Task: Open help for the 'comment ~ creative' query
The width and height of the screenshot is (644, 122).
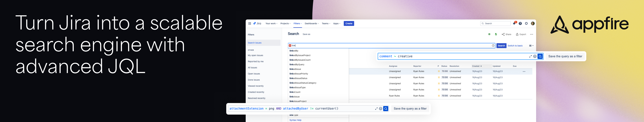Action: pos(535,56)
